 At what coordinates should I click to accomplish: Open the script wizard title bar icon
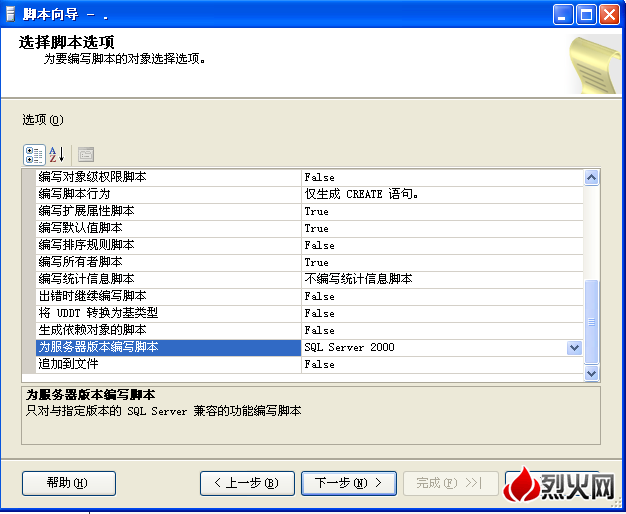pyautogui.click(x=10, y=14)
